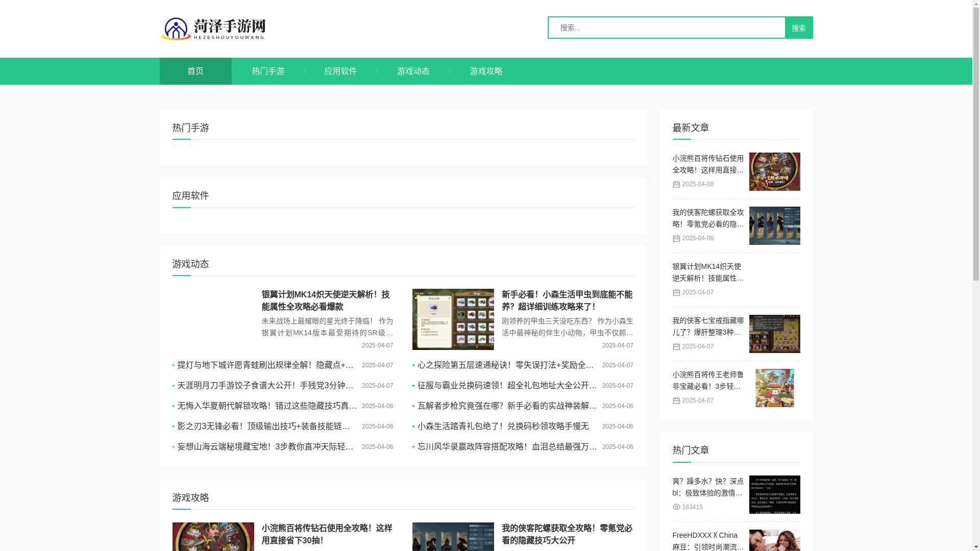Open the 热门手游 section heading
This screenshot has width=980, height=551.
(x=191, y=128)
